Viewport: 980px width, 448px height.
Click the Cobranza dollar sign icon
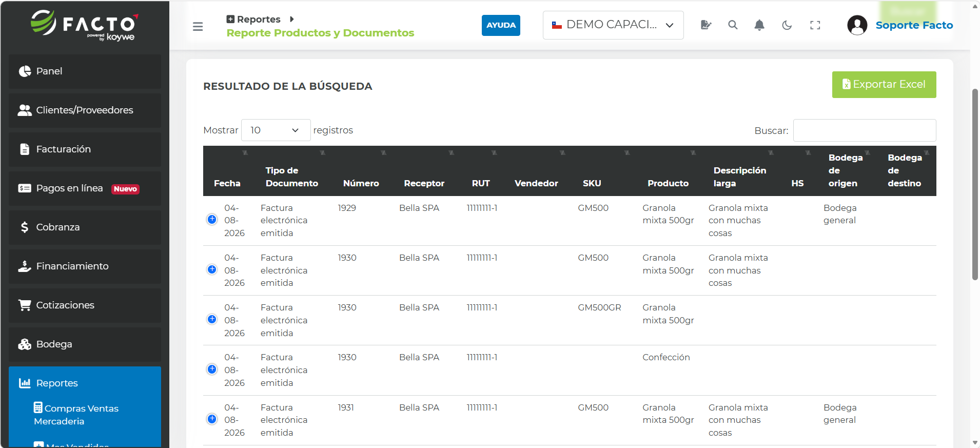click(x=25, y=227)
